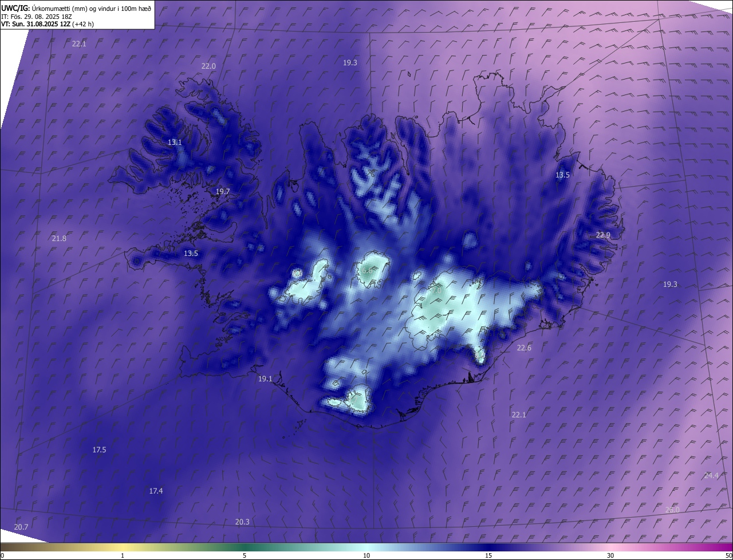The width and height of the screenshot is (733, 560).
Task: Click the title "Úrkomumætti (mm) og vindur í 100m hæð"
Action: 91,7
